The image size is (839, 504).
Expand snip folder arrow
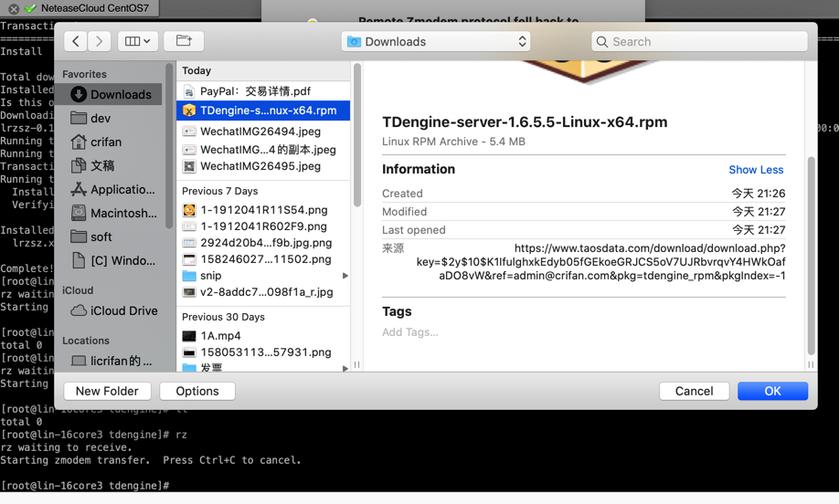[x=345, y=276]
